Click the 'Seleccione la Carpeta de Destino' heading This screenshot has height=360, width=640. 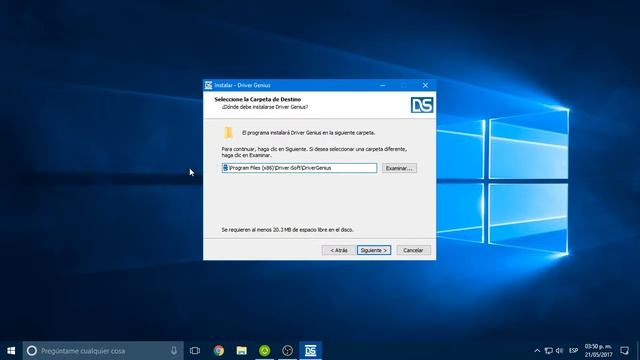(258, 99)
